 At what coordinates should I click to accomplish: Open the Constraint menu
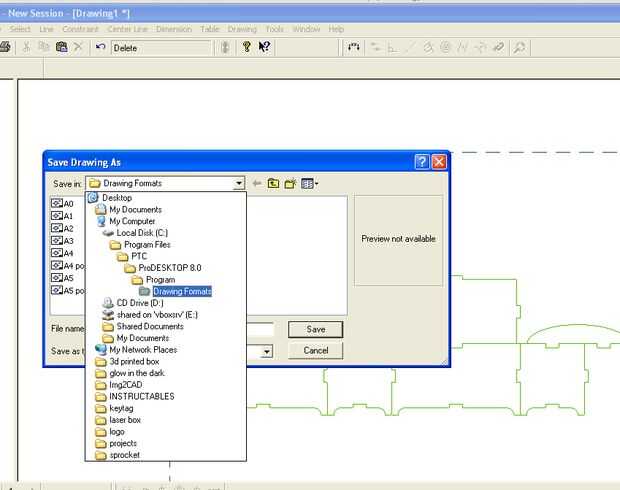[x=80, y=29]
